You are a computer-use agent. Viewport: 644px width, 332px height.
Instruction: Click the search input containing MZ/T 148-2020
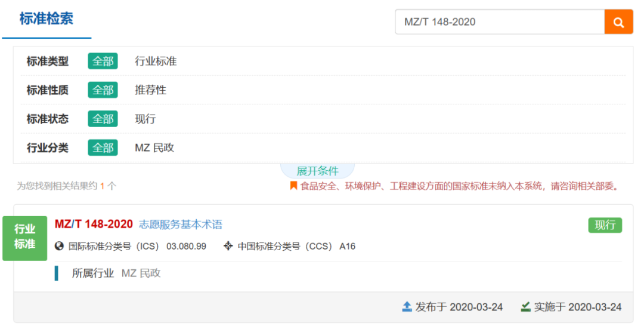(500, 22)
